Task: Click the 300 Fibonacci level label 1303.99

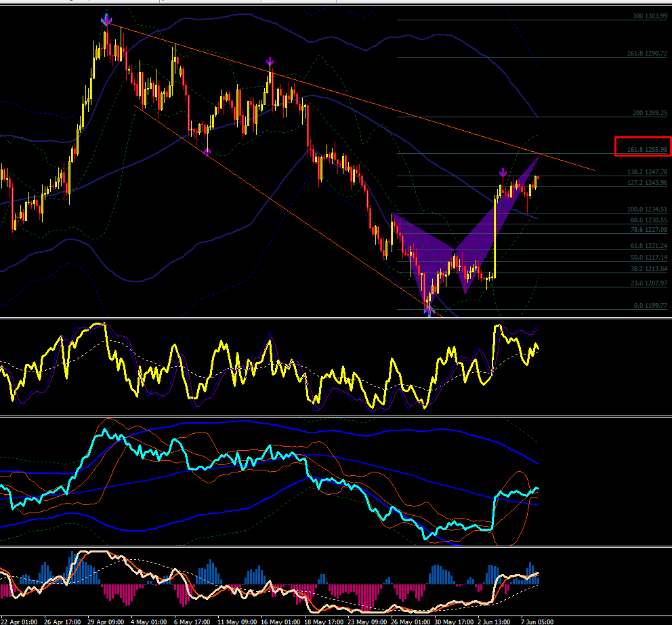Action: coord(650,16)
